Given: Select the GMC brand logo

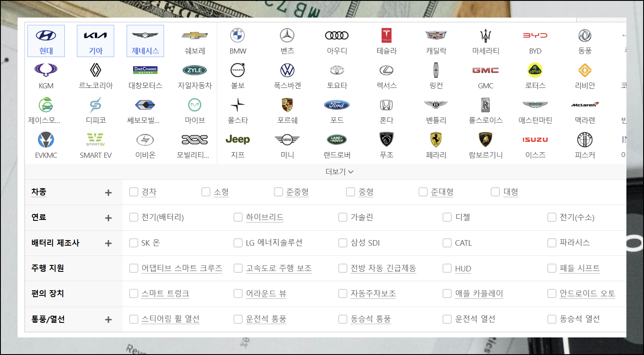Looking at the screenshot, I should (x=486, y=70).
